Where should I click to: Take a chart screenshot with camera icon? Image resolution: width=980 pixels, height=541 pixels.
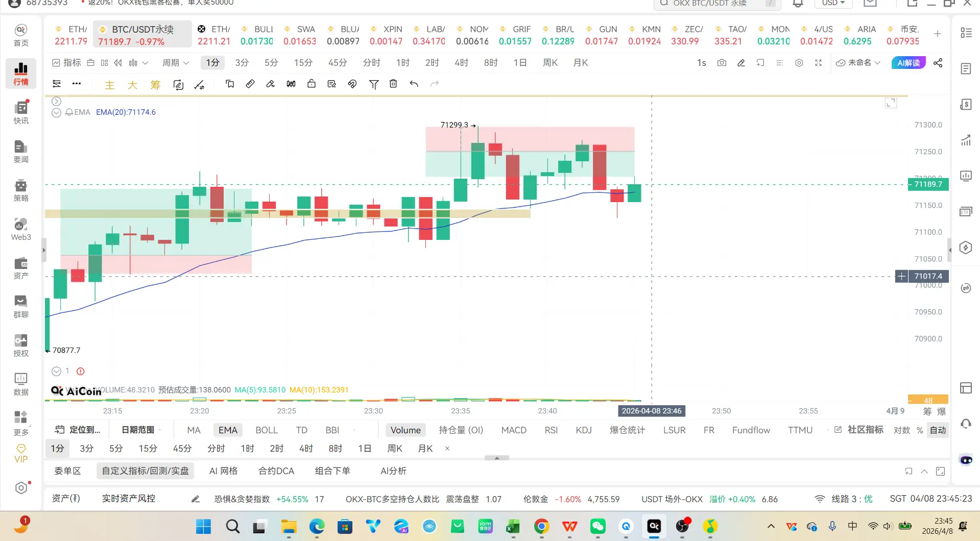722,63
